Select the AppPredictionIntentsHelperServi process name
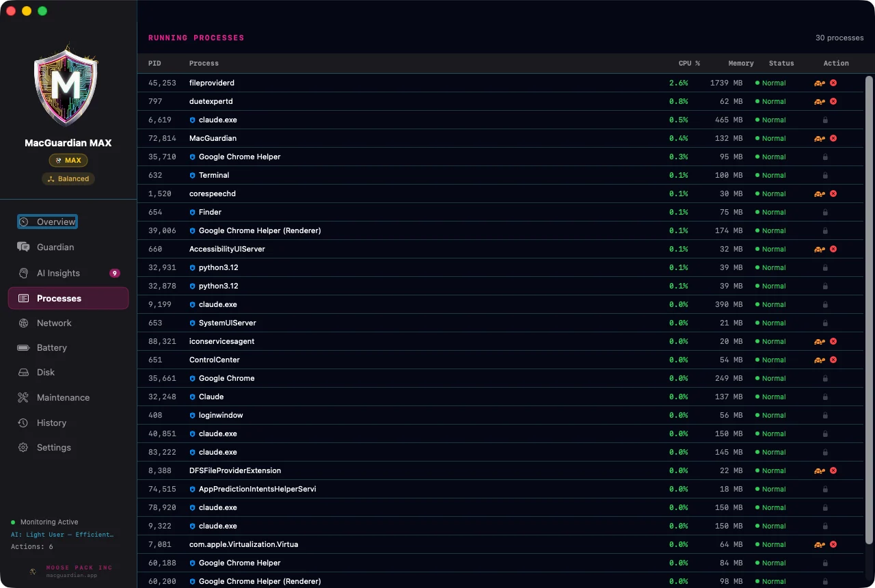This screenshot has height=588, width=875. [x=257, y=489]
